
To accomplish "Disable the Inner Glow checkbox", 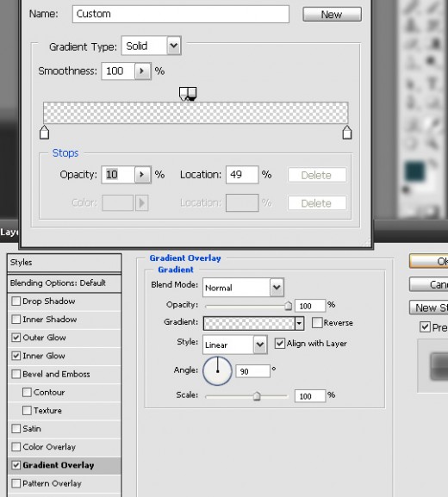I will pos(16,356).
